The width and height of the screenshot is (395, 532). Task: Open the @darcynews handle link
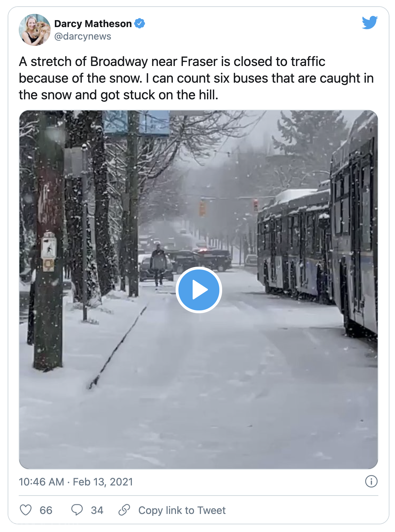(x=83, y=36)
